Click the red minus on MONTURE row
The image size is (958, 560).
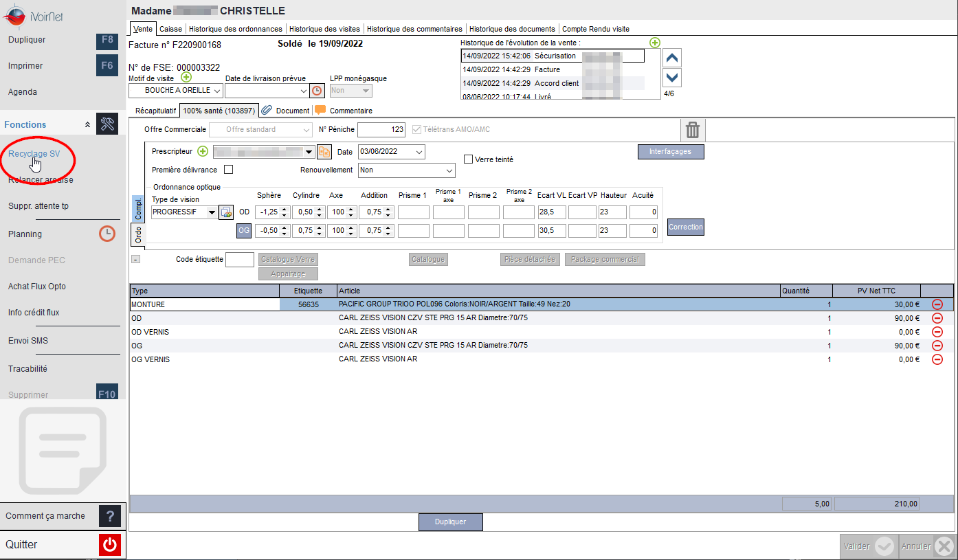tap(937, 304)
